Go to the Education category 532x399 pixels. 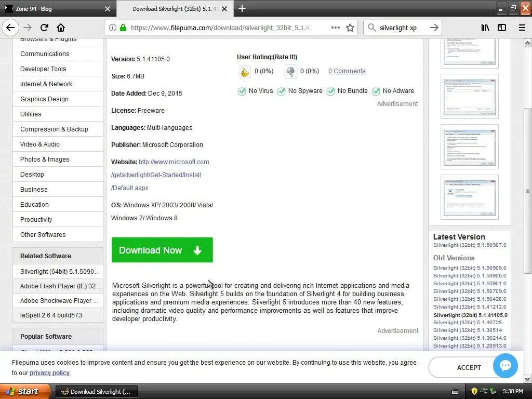pos(58,205)
